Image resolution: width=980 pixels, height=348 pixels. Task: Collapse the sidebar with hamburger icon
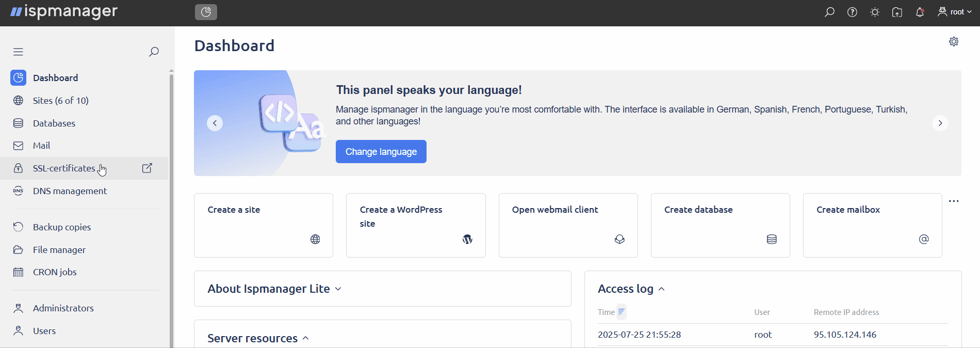(x=19, y=52)
